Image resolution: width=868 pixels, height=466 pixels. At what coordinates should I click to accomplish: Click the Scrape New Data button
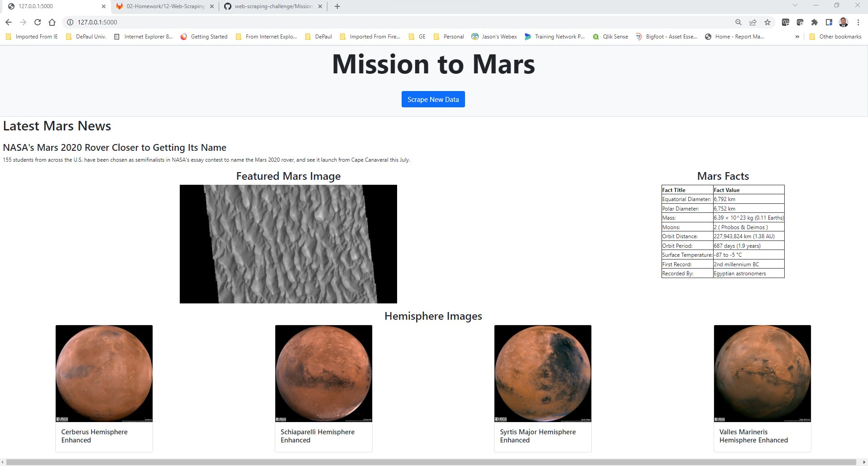tap(433, 99)
